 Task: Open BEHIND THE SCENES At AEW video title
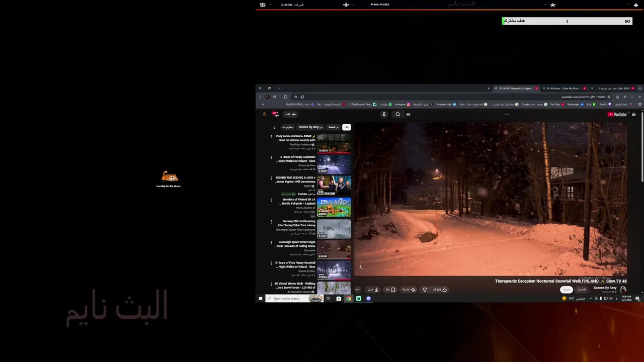295,179
